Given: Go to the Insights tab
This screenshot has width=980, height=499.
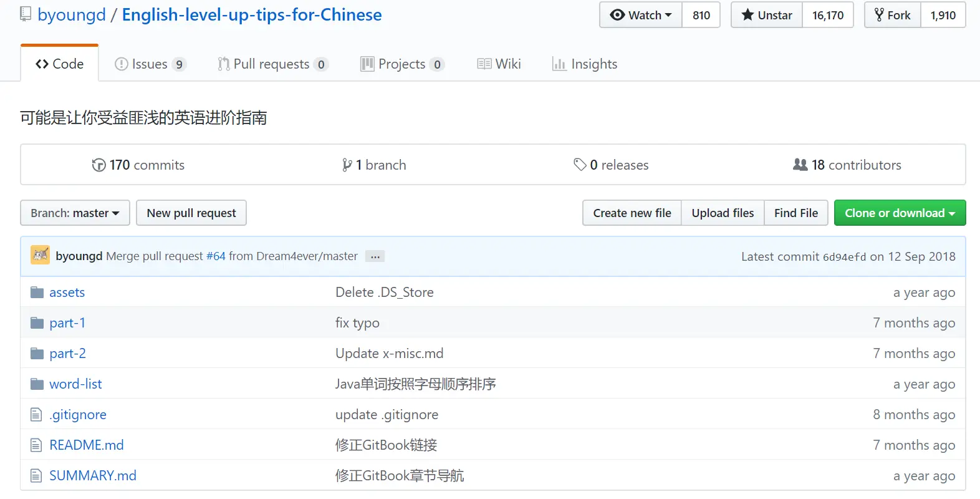Looking at the screenshot, I should (x=585, y=64).
